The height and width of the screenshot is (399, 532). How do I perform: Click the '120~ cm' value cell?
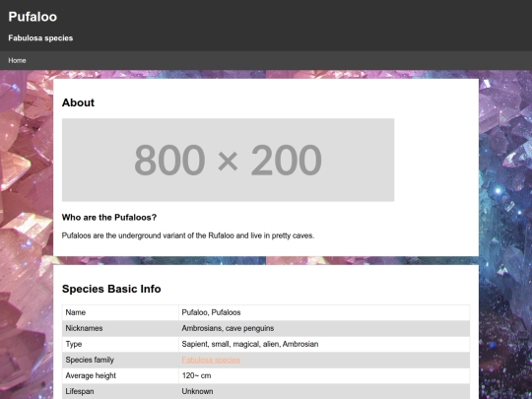324,375
